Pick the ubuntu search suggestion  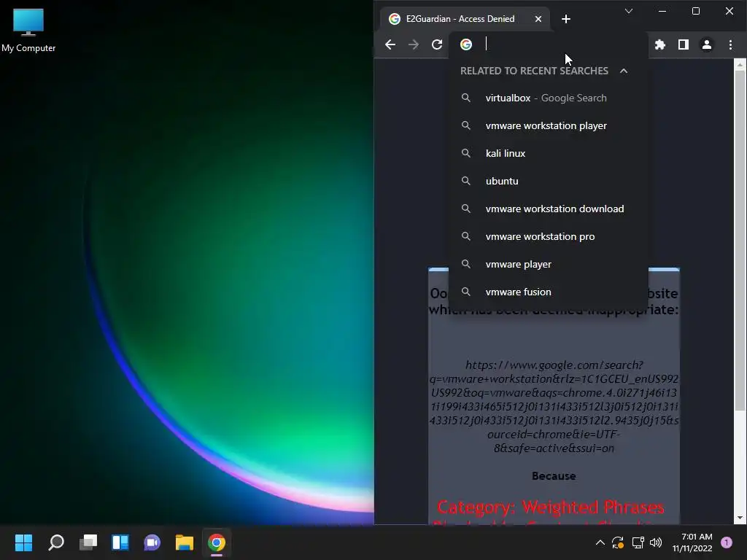click(x=548, y=181)
